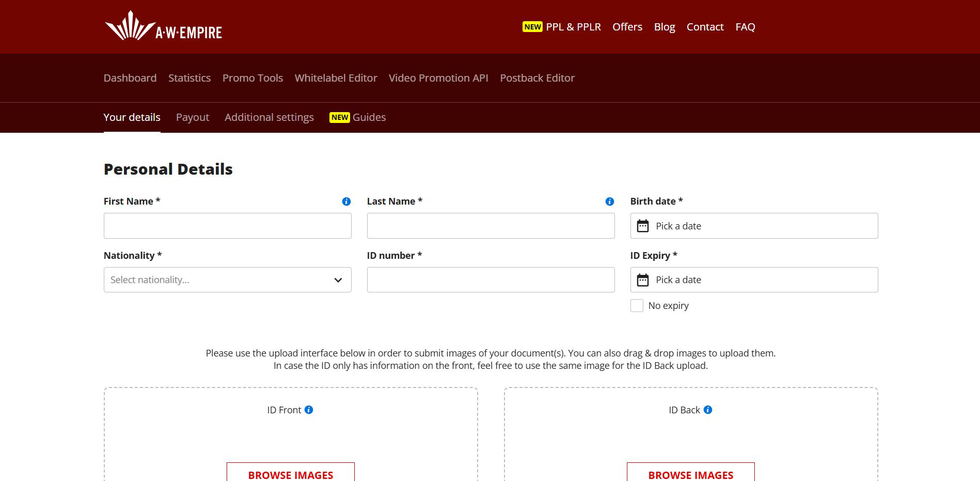980x481 pixels.
Task: Click BROWSE IMAGES under ID Front
Action: [290, 475]
